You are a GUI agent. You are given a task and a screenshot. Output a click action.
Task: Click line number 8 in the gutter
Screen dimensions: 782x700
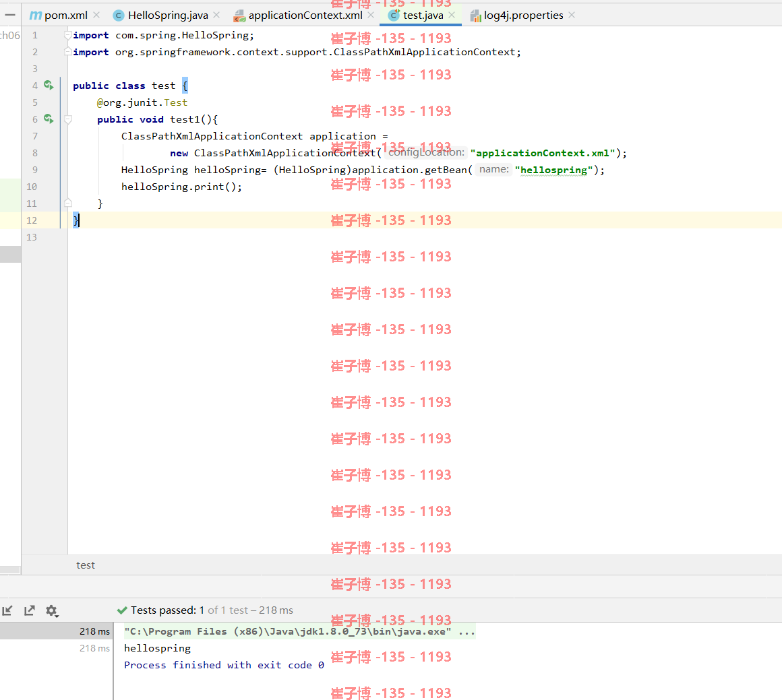35,153
